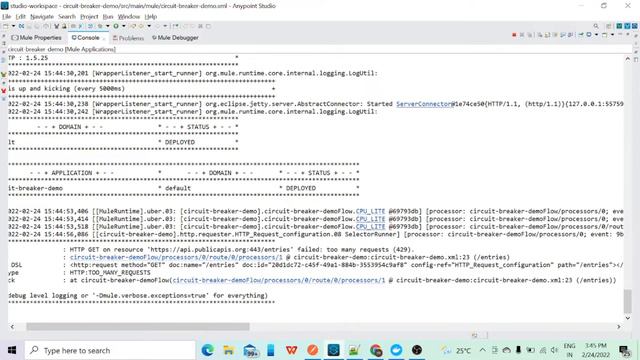Viewport: 640px width, 360px height.
Task: Toggle Scroll Lock in console toolbar
Action: point(547,35)
